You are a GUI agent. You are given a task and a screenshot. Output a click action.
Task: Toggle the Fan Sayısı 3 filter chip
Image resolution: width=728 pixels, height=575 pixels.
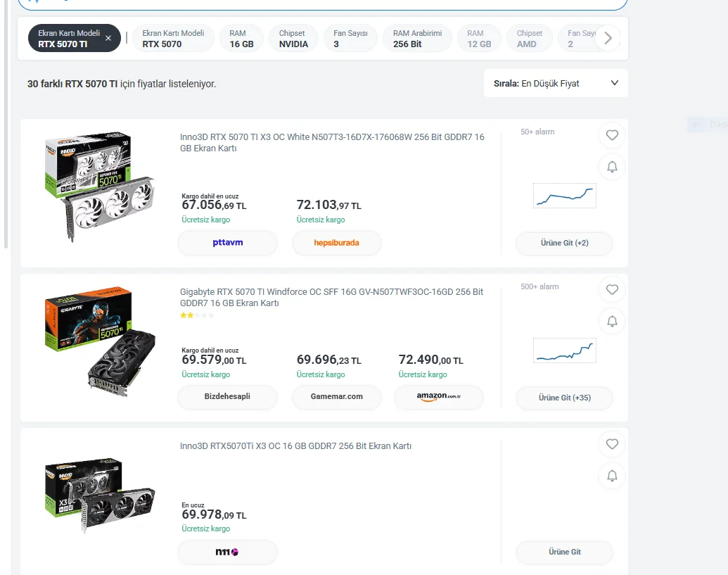tap(350, 39)
